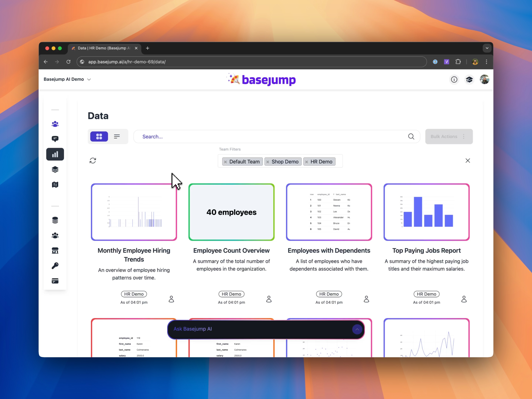The height and width of the screenshot is (399, 532).
Task: Open a new browser tab
Action: click(x=148, y=48)
